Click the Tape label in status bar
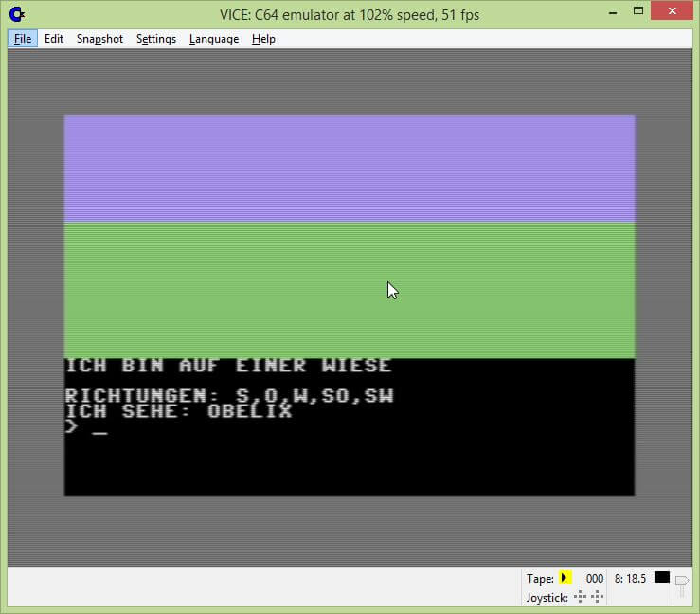 pos(540,579)
